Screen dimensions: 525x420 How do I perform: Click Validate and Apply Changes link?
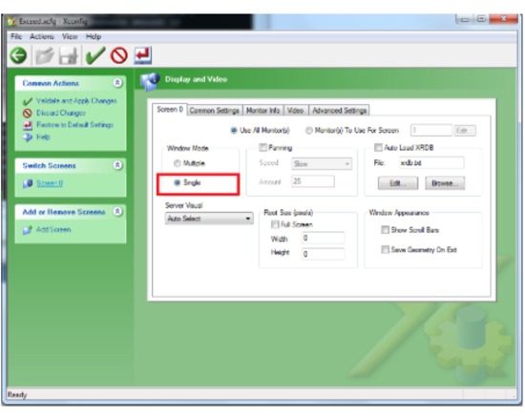(76, 101)
